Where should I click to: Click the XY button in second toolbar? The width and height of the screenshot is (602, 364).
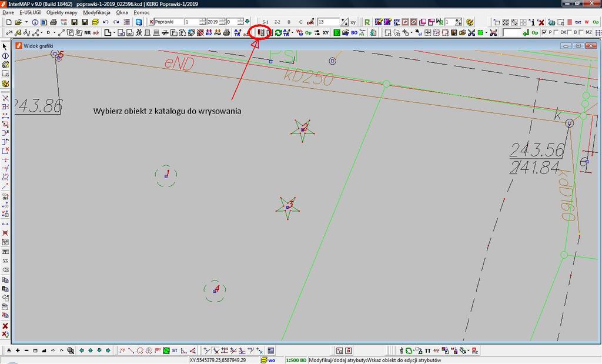tap(326, 33)
